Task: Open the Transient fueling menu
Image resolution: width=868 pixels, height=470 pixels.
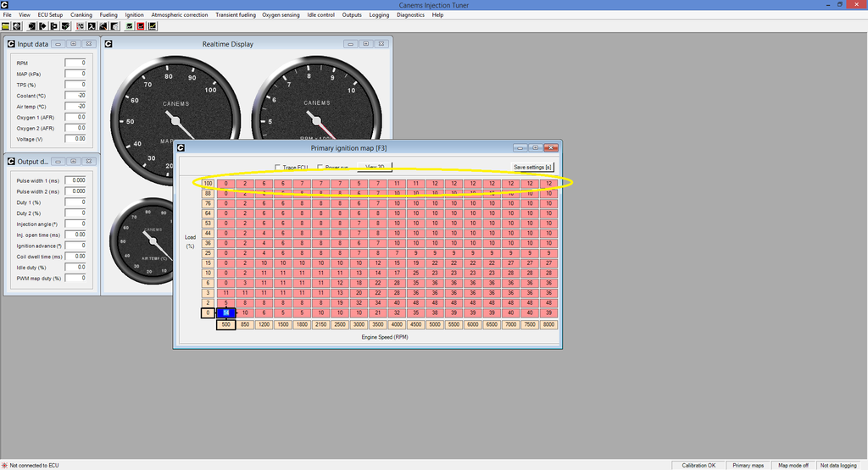Action: click(x=236, y=15)
